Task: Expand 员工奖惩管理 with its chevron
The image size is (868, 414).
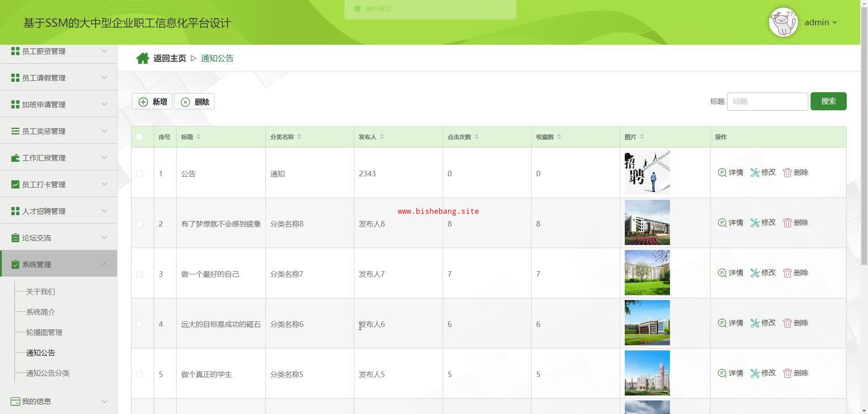Action: click(104, 131)
